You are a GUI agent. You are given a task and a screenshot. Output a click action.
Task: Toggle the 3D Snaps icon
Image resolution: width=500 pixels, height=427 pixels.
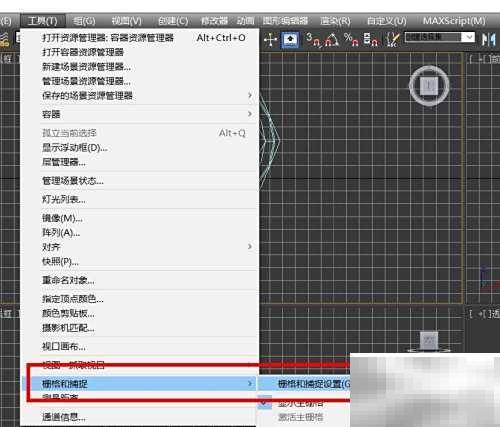point(314,39)
